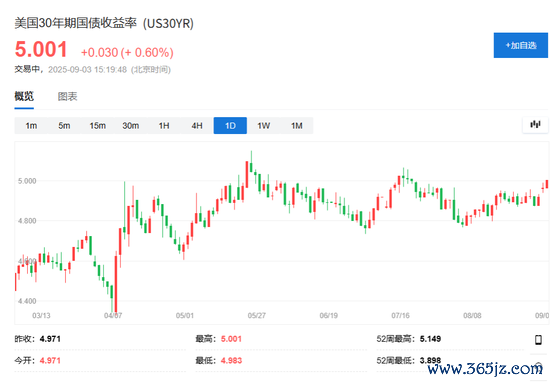Image resolution: width=550 pixels, height=384 pixels.
Task: Select the 4H timeframe
Action: (197, 126)
